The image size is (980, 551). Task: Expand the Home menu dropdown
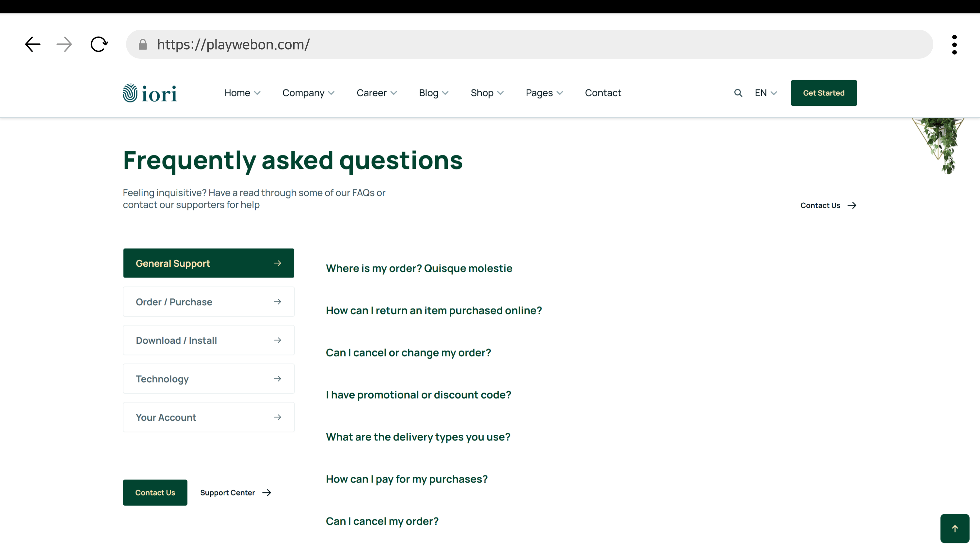(242, 93)
